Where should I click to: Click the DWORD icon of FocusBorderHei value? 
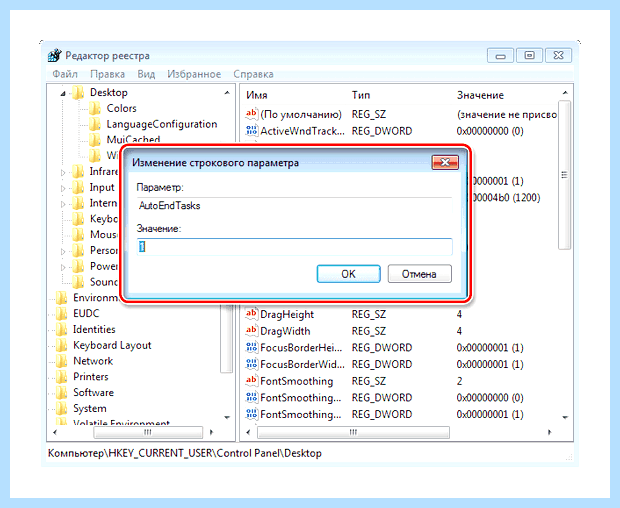point(251,347)
